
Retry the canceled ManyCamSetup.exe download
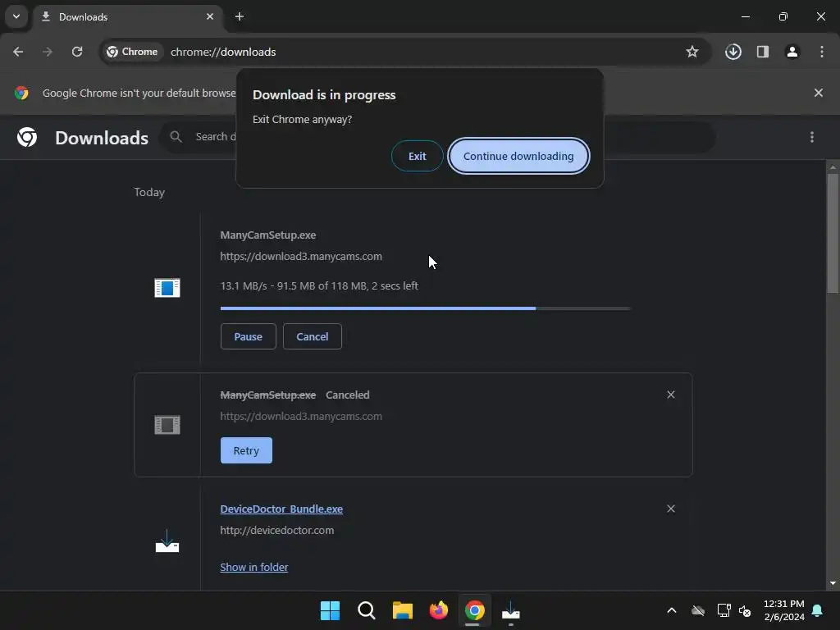pos(246,450)
